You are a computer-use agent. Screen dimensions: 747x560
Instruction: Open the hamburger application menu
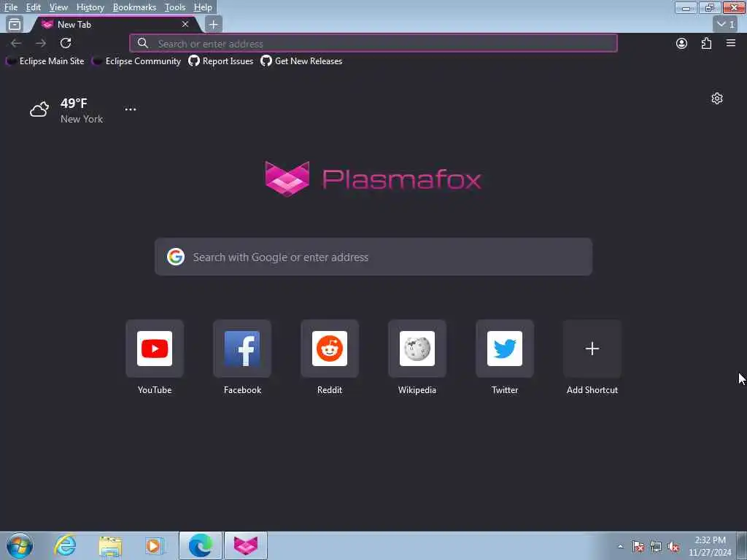(x=731, y=43)
